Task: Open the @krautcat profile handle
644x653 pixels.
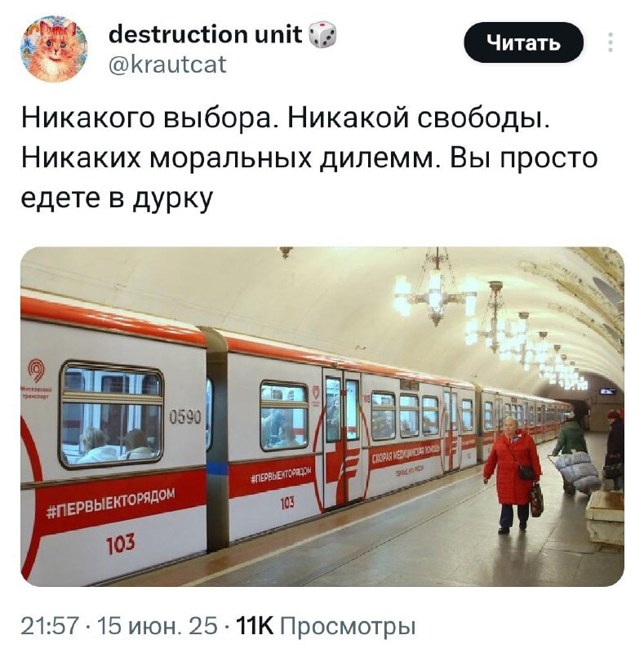Action: (x=167, y=64)
